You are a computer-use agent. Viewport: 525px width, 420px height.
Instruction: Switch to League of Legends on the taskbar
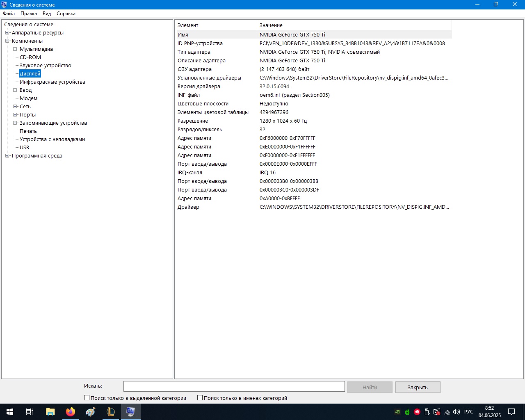click(111, 412)
